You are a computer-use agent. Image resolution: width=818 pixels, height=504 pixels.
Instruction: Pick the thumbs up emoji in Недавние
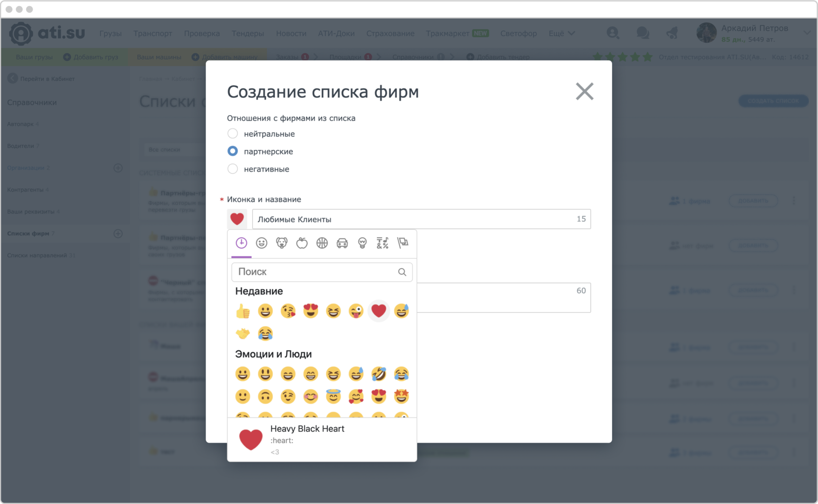(x=242, y=311)
